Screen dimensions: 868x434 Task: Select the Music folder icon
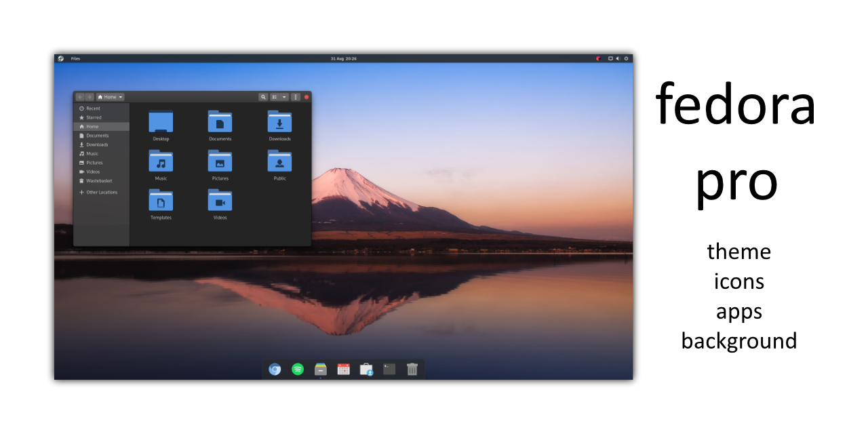pos(161,161)
